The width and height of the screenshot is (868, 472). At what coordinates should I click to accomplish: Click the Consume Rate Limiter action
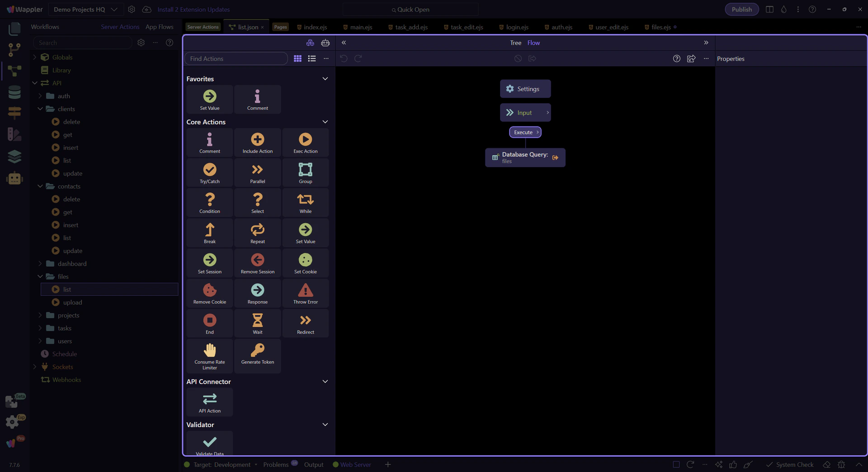[x=209, y=355]
